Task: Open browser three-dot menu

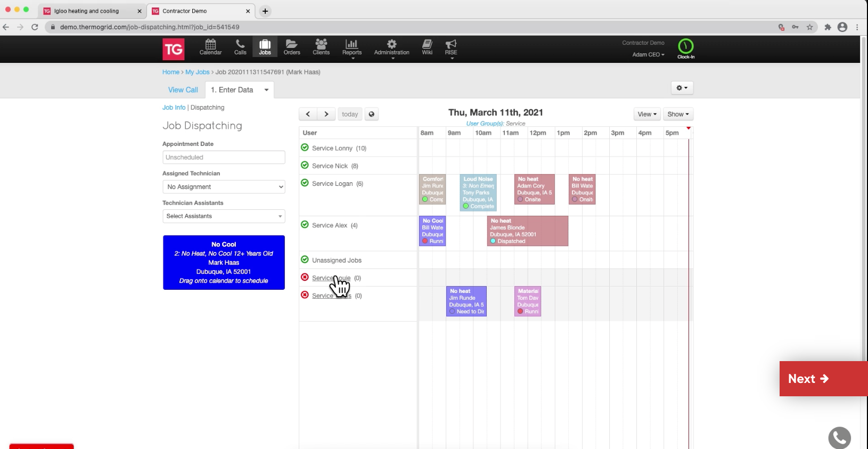Action: [857, 27]
